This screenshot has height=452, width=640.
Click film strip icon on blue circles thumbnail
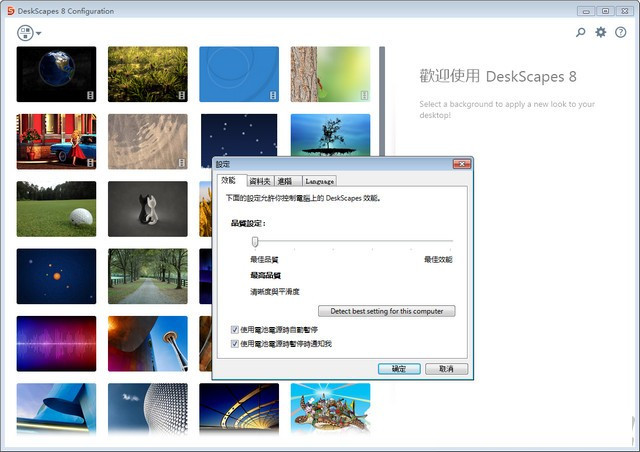coord(273,95)
